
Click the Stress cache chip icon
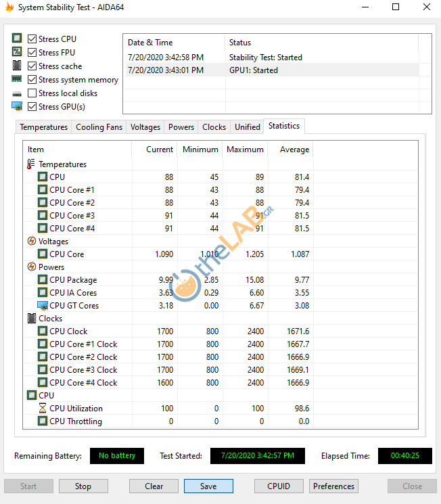click(x=17, y=65)
